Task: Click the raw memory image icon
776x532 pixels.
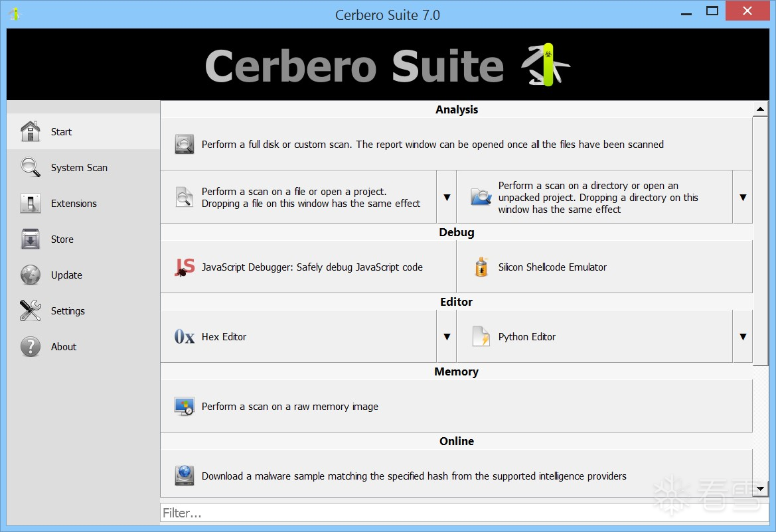Action: click(x=185, y=407)
